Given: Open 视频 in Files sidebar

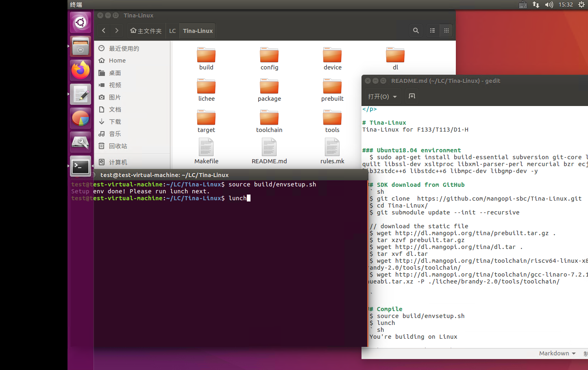Looking at the screenshot, I should pyautogui.click(x=132, y=85).
